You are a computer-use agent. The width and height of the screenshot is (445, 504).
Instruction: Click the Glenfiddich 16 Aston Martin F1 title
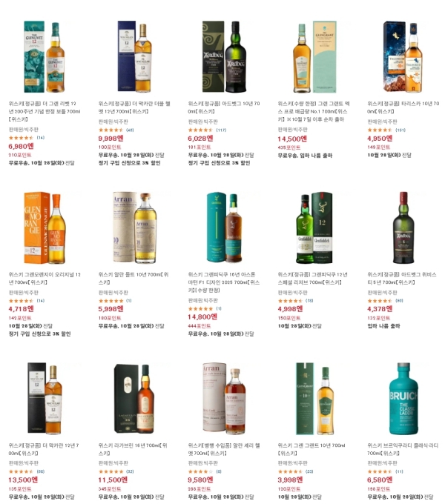coord(224,282)
